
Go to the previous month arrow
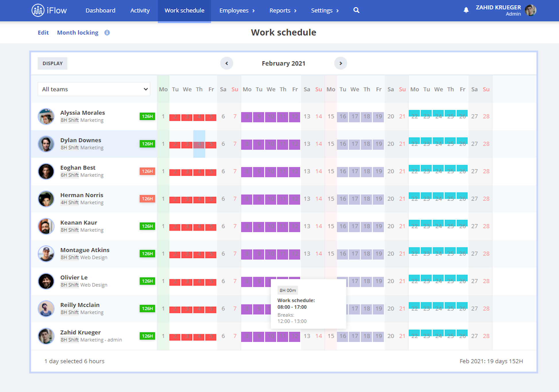(x=227, y=63)
